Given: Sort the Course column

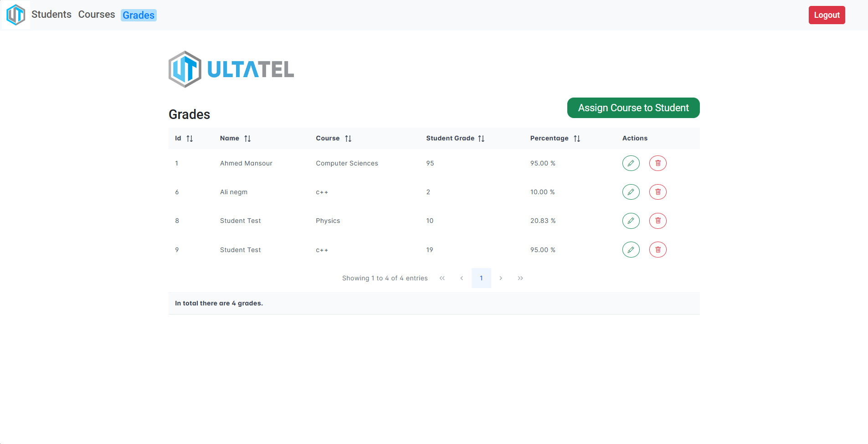Looking at the screenshot, I should 349,138.
